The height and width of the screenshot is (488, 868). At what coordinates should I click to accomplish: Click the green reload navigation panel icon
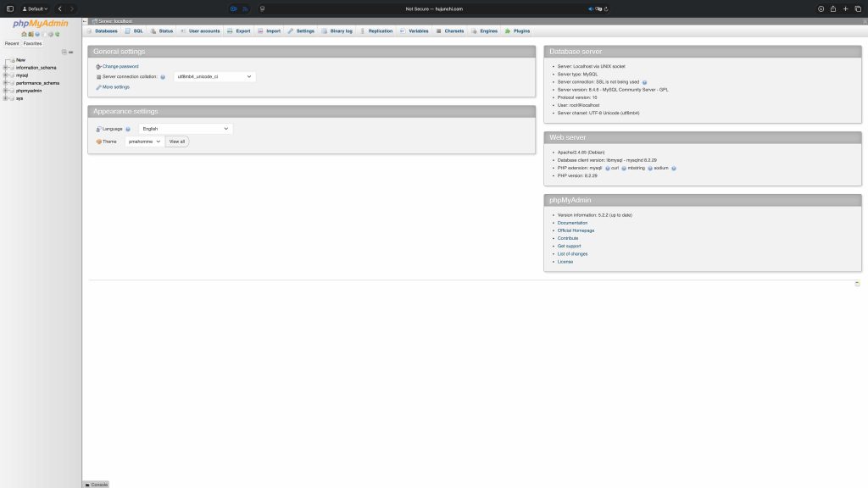(x=58, y=34)
